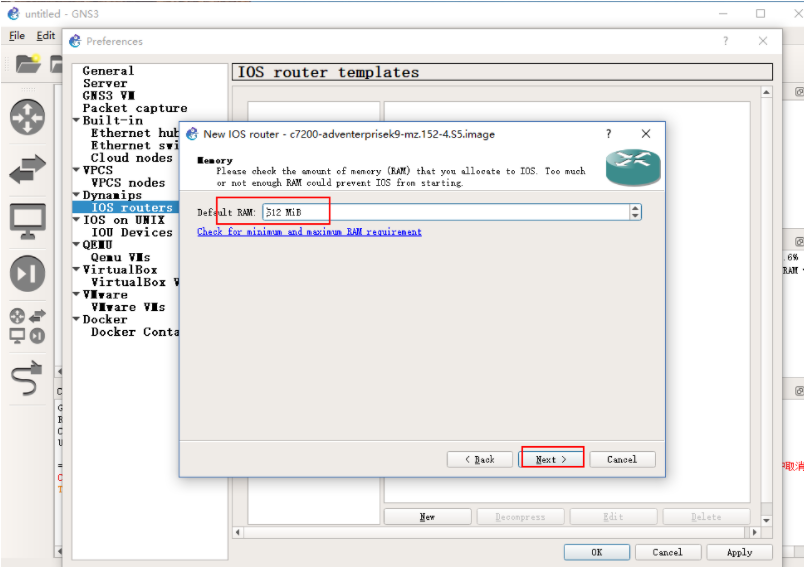Decrease Default RAM with down arrow

click(x=635, y=216)
